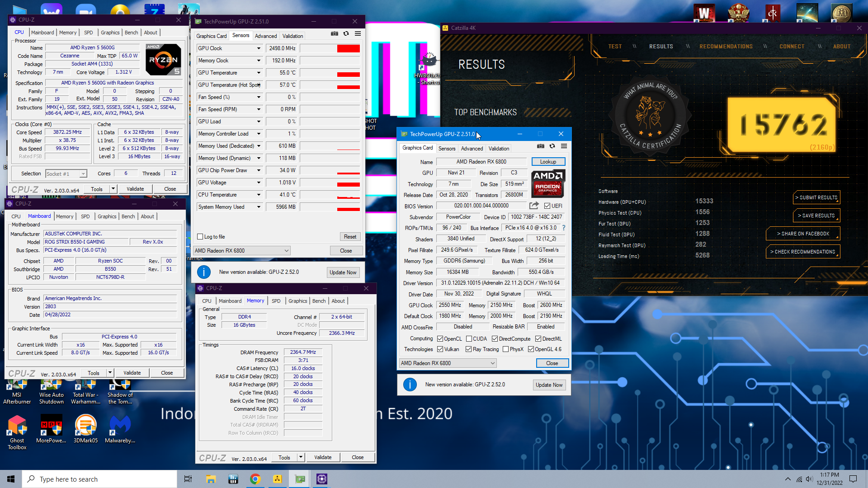Click the Windows search box
868x488 pixels.
click(x=99, y=479)
